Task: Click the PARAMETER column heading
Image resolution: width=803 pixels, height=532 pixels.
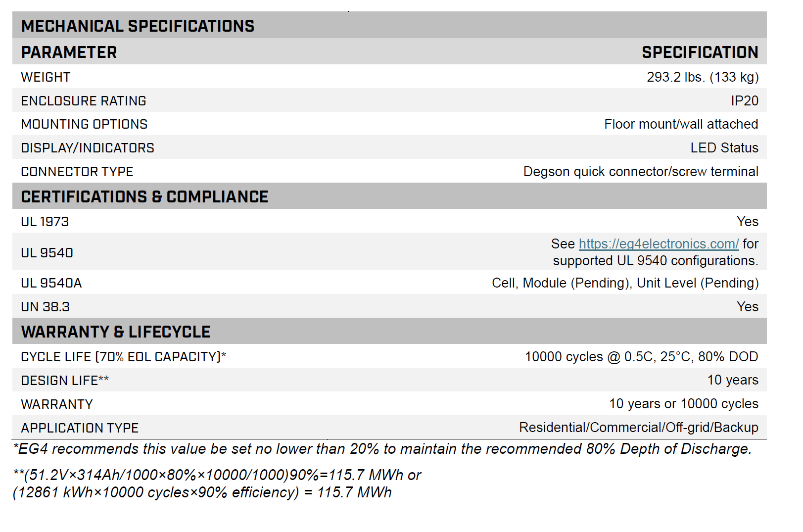Action: coord(69,52)
